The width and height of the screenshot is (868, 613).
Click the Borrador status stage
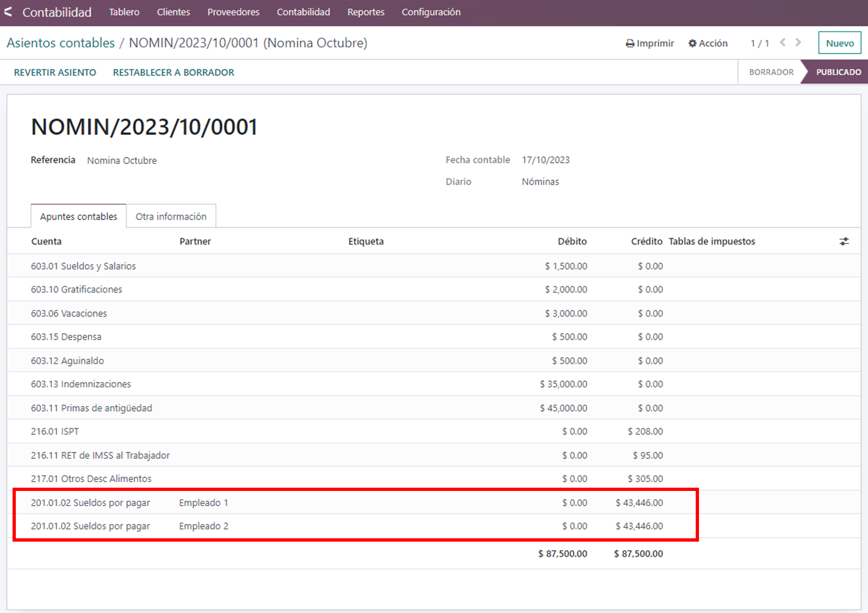[771, 72]
